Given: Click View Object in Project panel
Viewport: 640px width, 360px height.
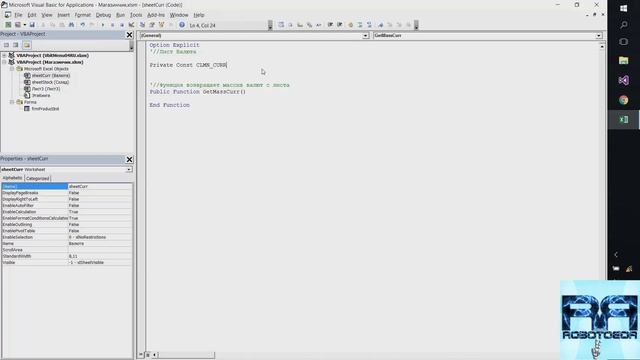Looking at the screenshot, I should coord(16,45).
